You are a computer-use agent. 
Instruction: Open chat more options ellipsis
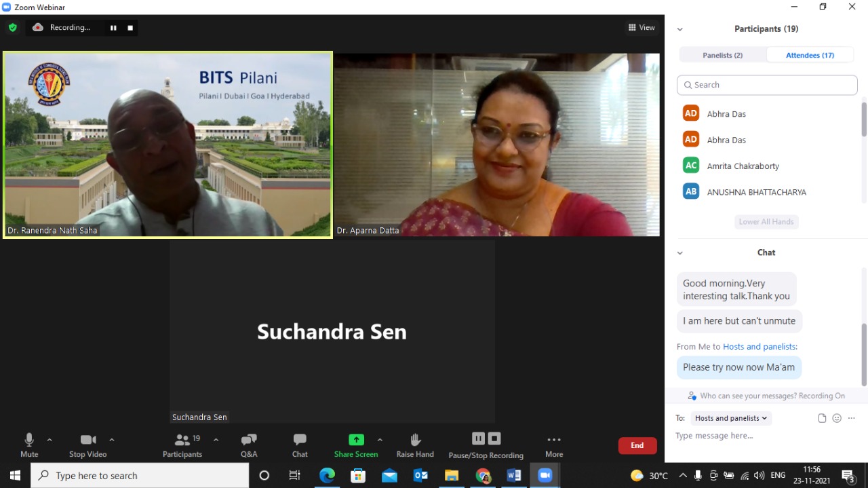[852, 418]
